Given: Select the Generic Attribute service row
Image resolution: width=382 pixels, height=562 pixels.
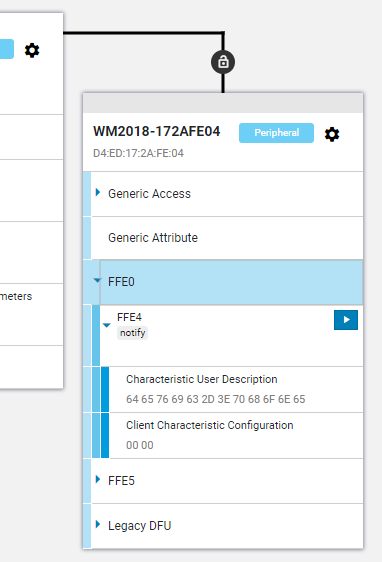Looking at the screenshot, I should point(227,238).
